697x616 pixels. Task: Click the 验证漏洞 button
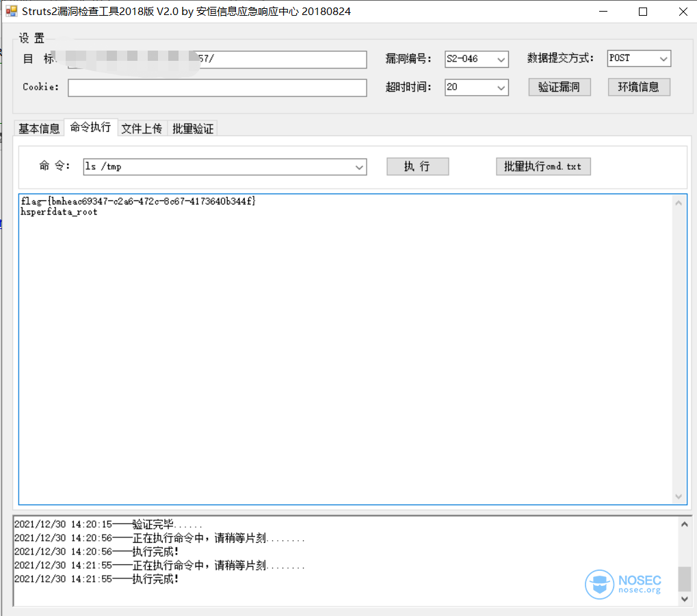click(560, 87)
